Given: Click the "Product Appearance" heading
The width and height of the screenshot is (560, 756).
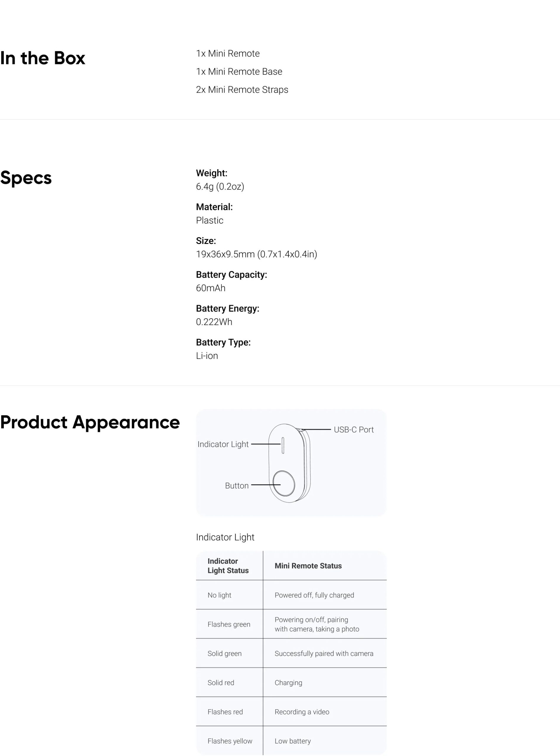Looking at the screenshot, I should [x=90, y=422].
